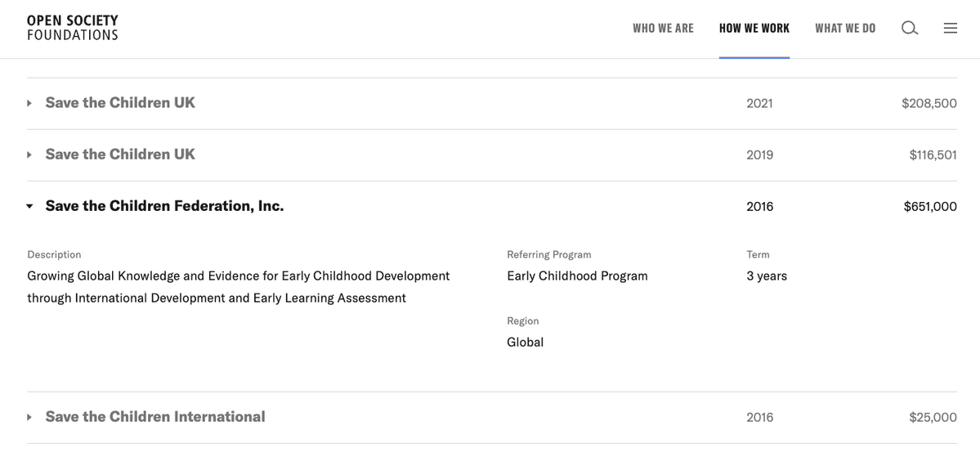Click the Early Childhood Program referring program text

point(577,276)
